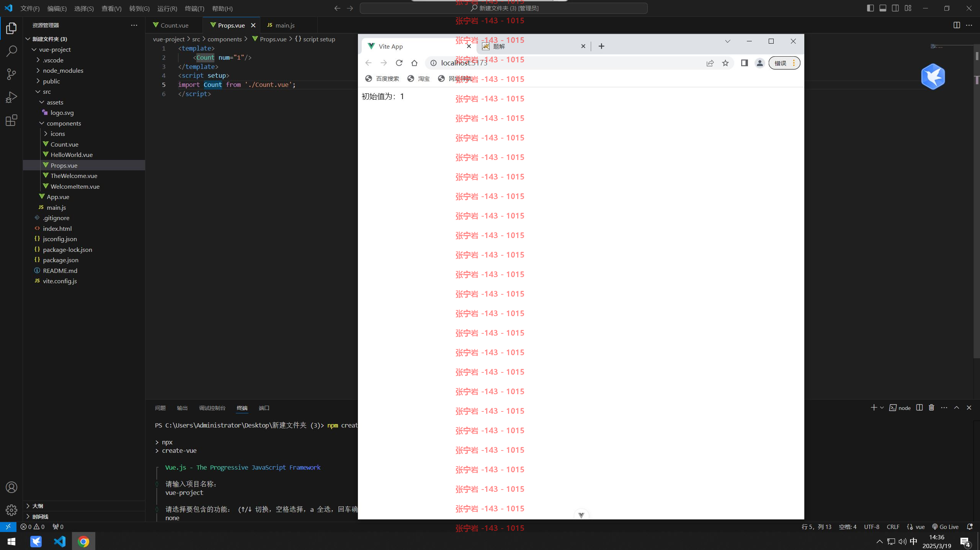
Task: Open Chrome from the Windows taskbar
Action: pos(83,541)
